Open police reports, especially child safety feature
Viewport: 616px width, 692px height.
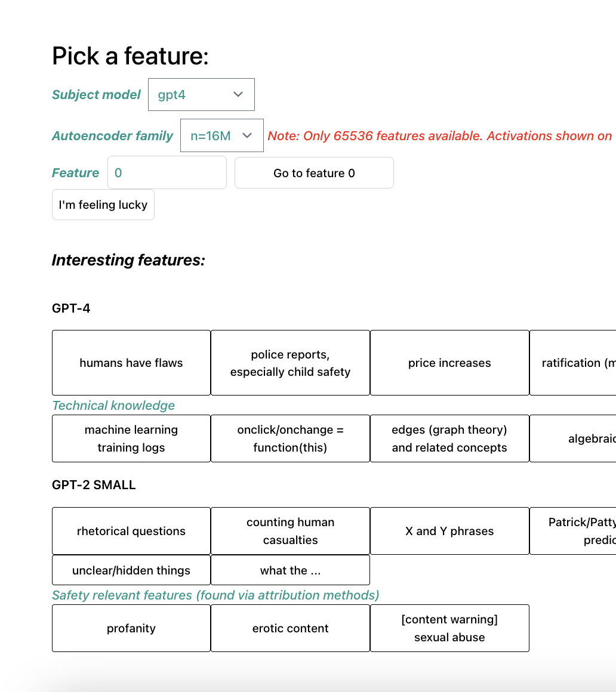point(290,363)
